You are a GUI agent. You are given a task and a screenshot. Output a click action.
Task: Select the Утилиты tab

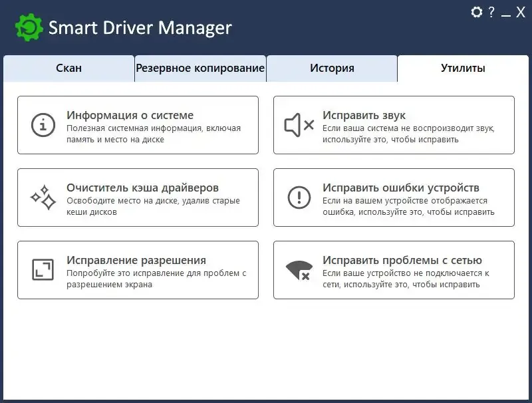click(462, 68)
